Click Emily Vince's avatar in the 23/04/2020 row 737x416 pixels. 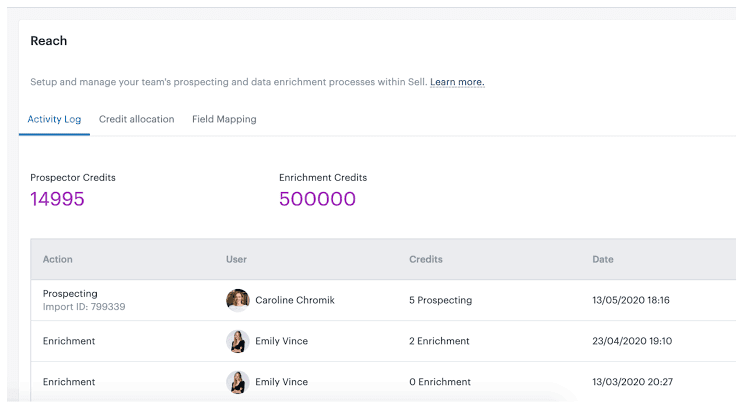point(237,341)
